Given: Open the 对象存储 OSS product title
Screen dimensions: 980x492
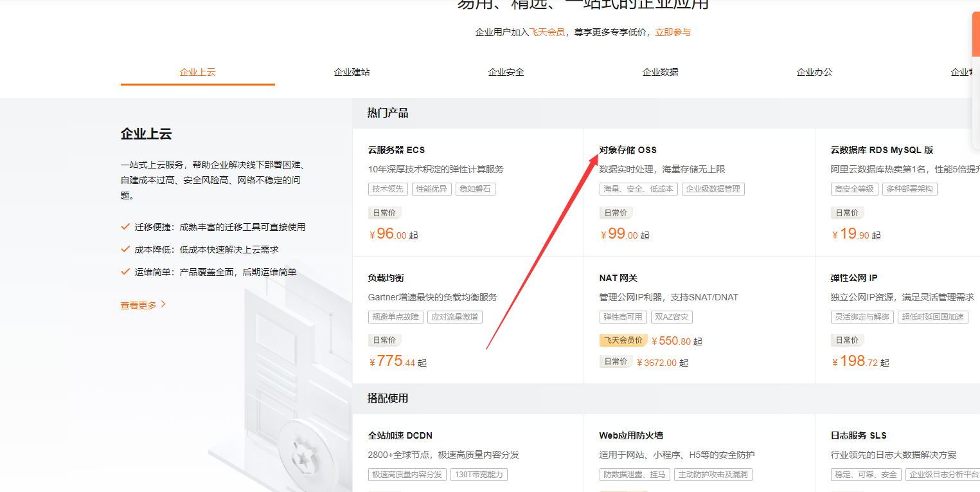Looking at the screenshot, I should [x=628, y=150].
